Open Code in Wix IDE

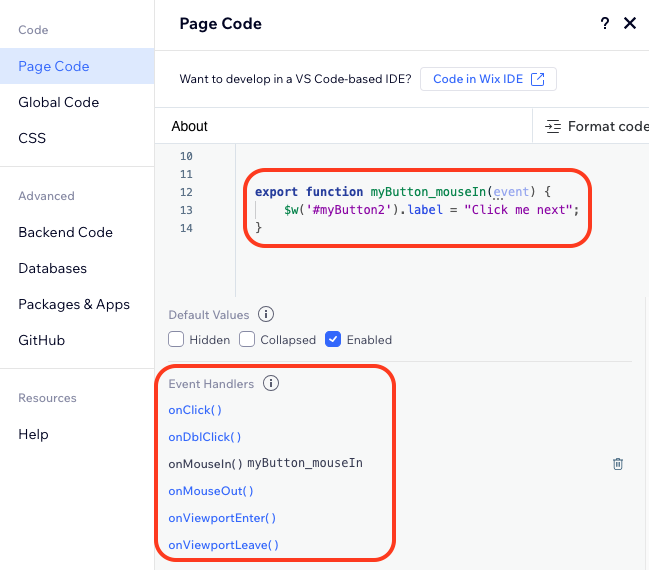[488, 79]
